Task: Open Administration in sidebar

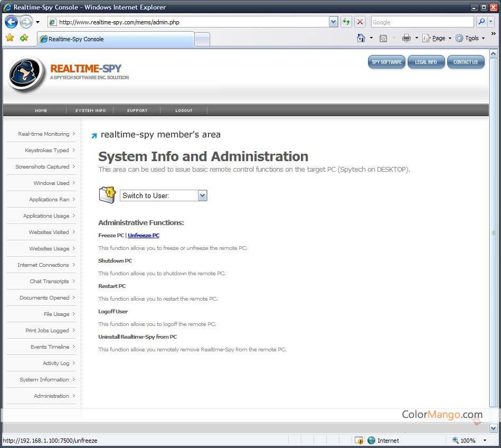Action: point(51,396)
